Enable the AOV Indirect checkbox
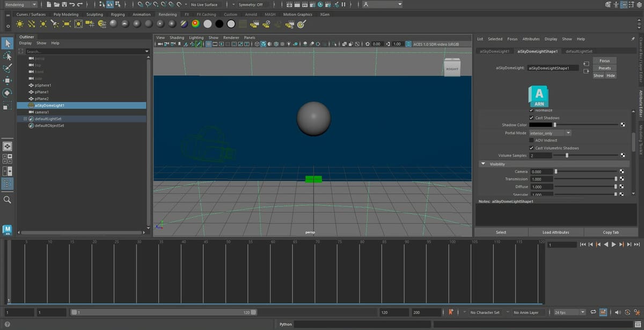The image size is (644, 330). pyautogui.click(x=531, y=140)
